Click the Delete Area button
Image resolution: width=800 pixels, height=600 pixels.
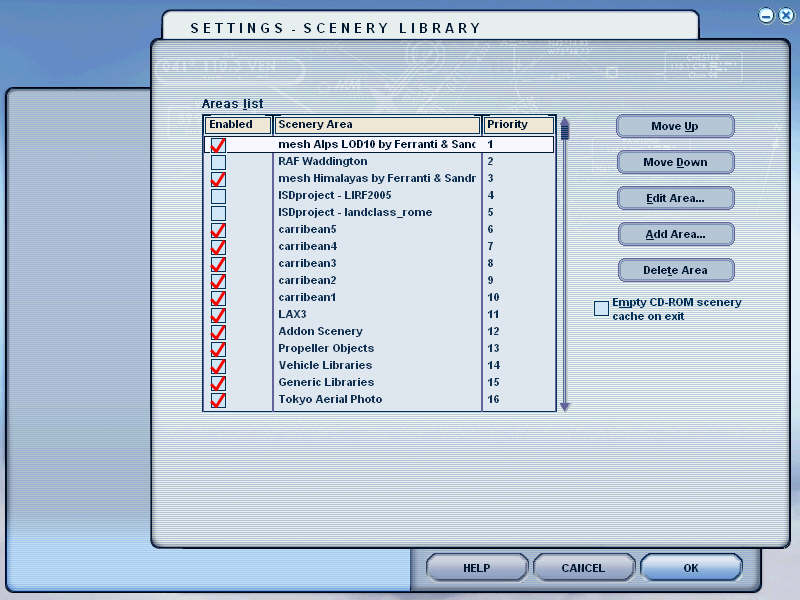675,270
